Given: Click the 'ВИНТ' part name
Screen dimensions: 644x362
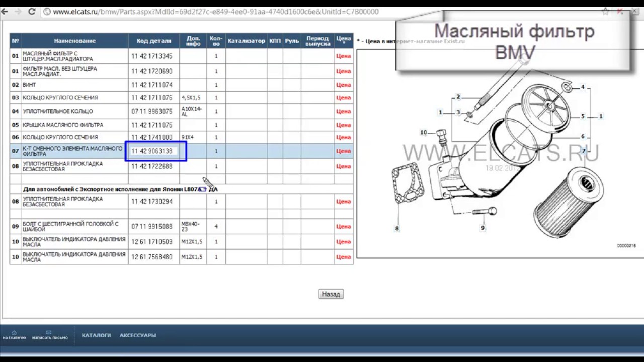Looking at the screenshot, I should pos(29,85).
